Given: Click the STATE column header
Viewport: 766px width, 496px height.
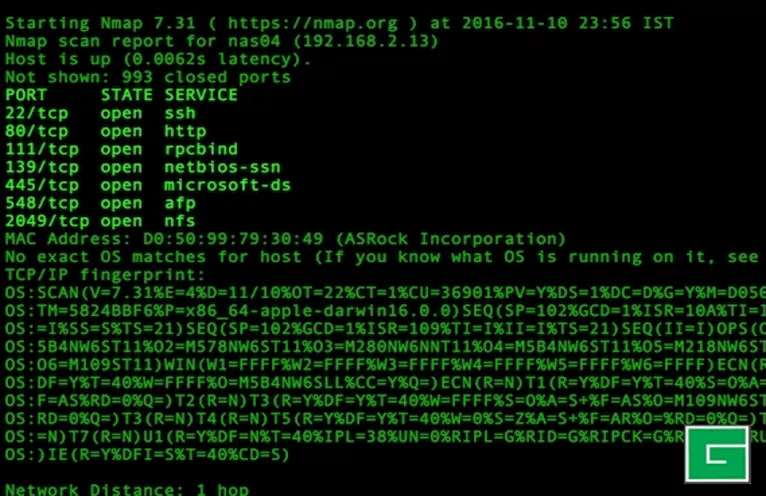Looking at the screenshot, I should coord(127,95).
